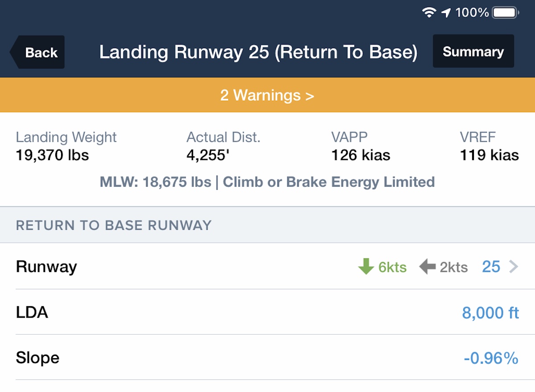Tap the 100% battery percentage text
The image size is (535, 392).
[x=472, y=13]
